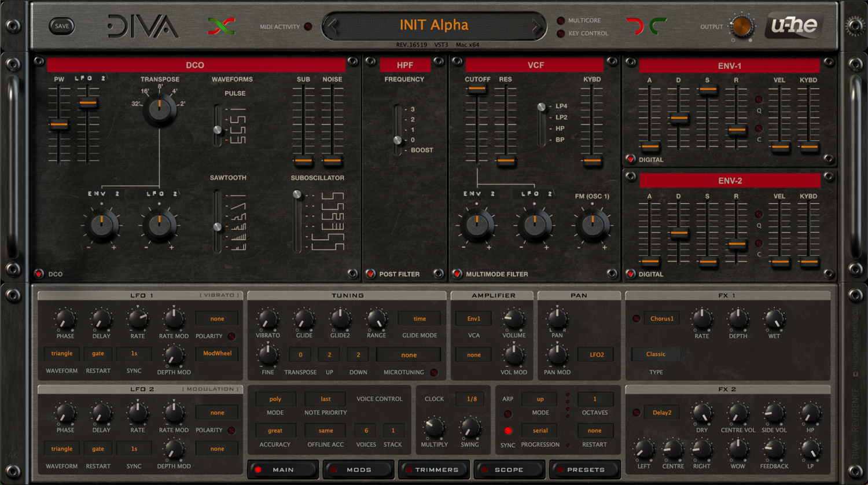Click the FX 2 Feedback knob

pos(774,449)
